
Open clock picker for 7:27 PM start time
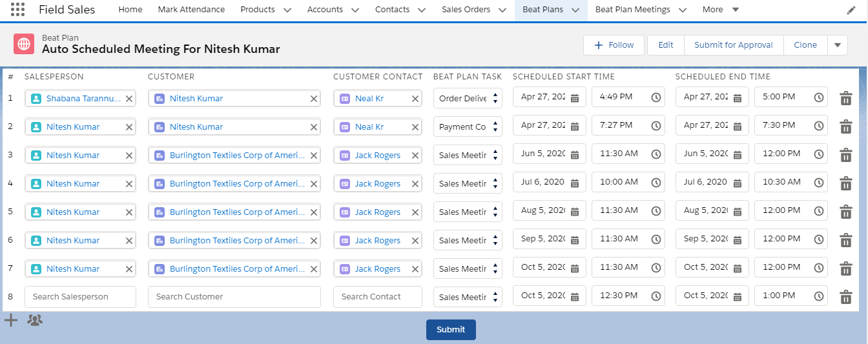(x=656, y=126)
